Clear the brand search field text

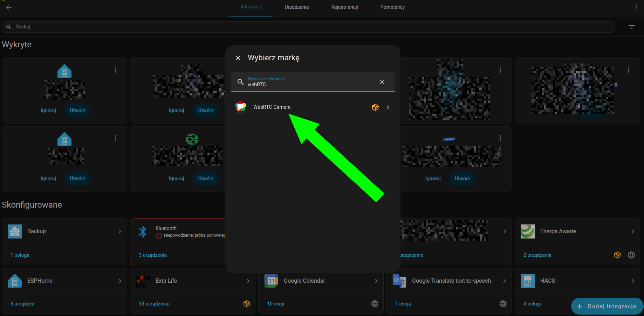(382, 82)
